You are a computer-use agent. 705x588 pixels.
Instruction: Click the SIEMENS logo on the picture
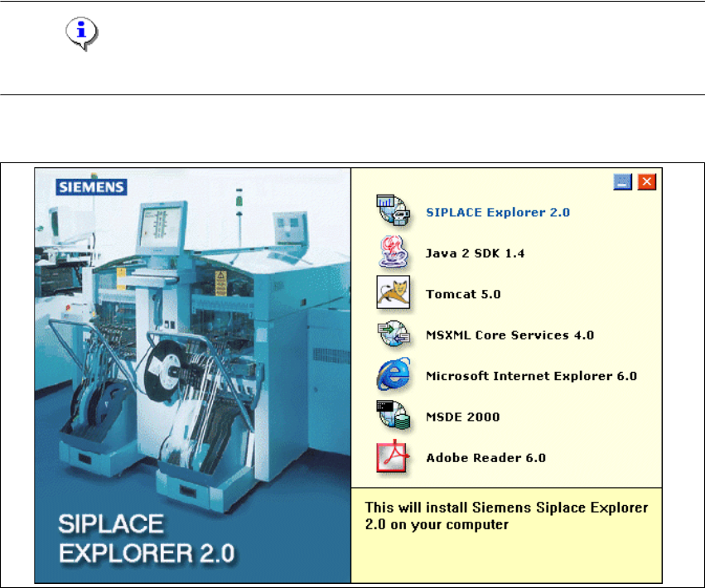click(91, 187)
